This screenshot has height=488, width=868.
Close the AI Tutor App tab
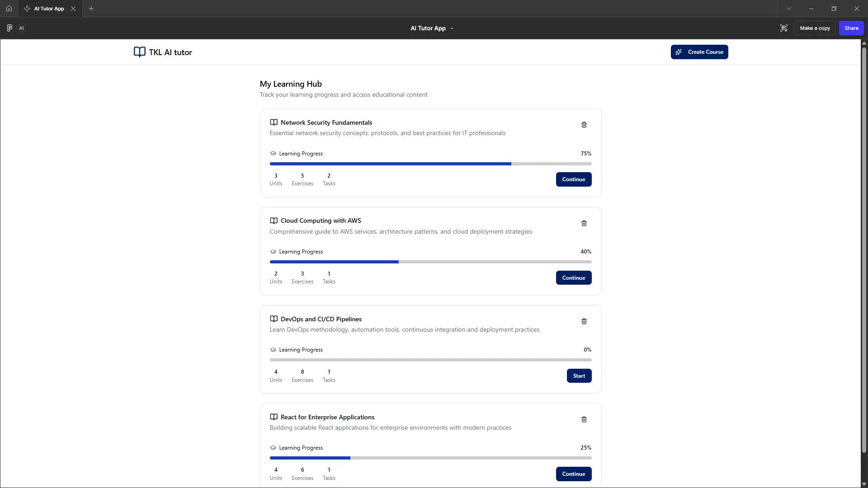74,8
